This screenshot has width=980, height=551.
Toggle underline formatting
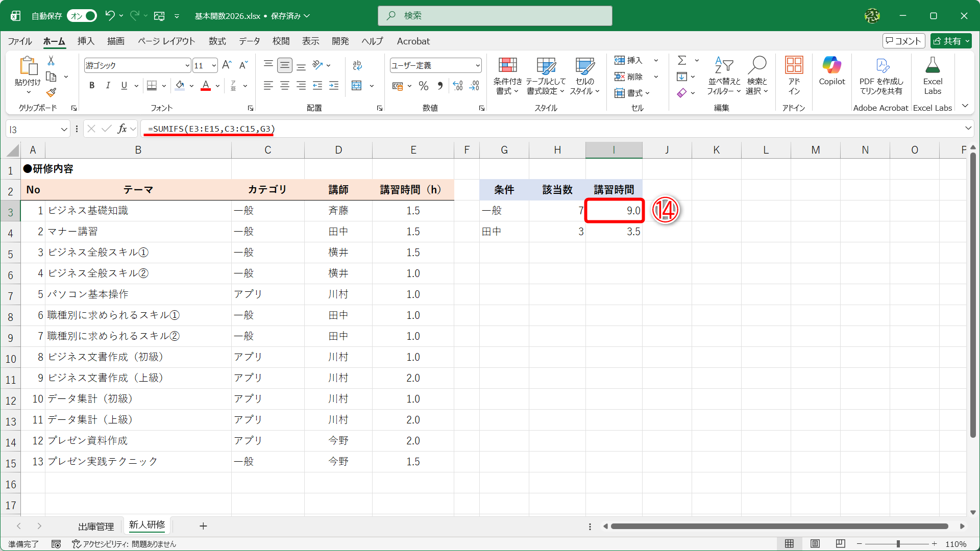[124, 85]
